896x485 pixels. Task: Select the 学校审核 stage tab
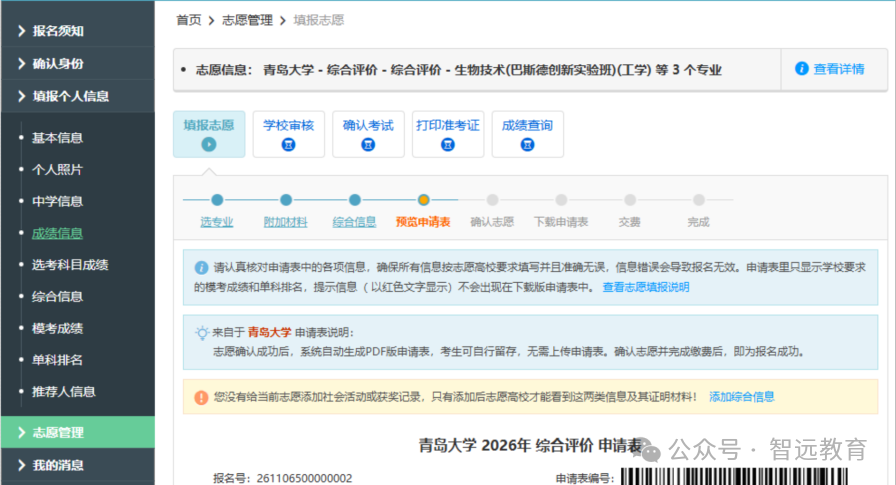(x=289, y=134)
